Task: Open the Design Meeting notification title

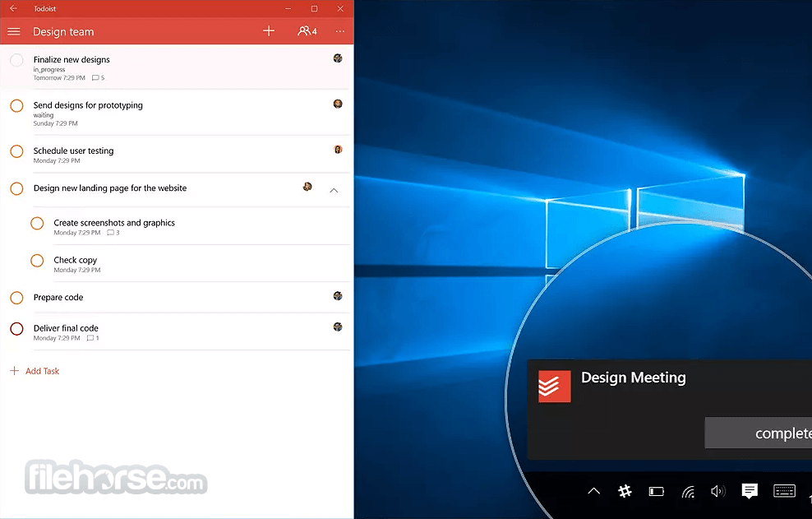Action: click(x=634, y=378)
